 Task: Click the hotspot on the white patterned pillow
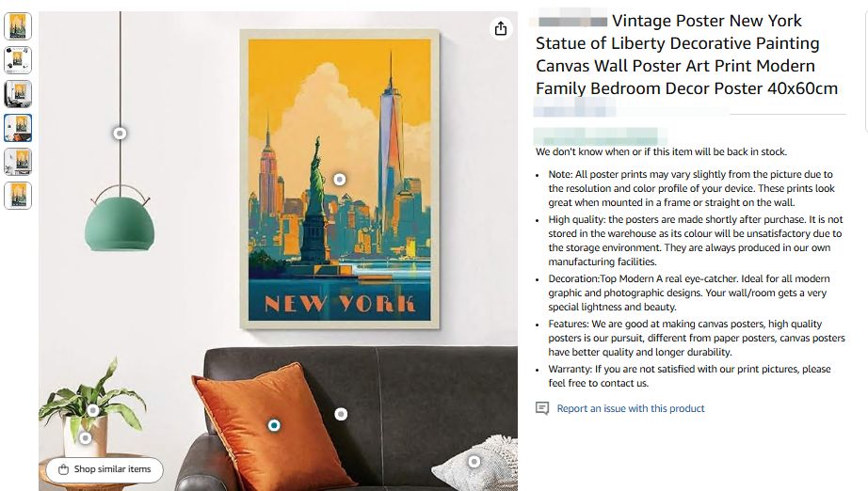474,461
